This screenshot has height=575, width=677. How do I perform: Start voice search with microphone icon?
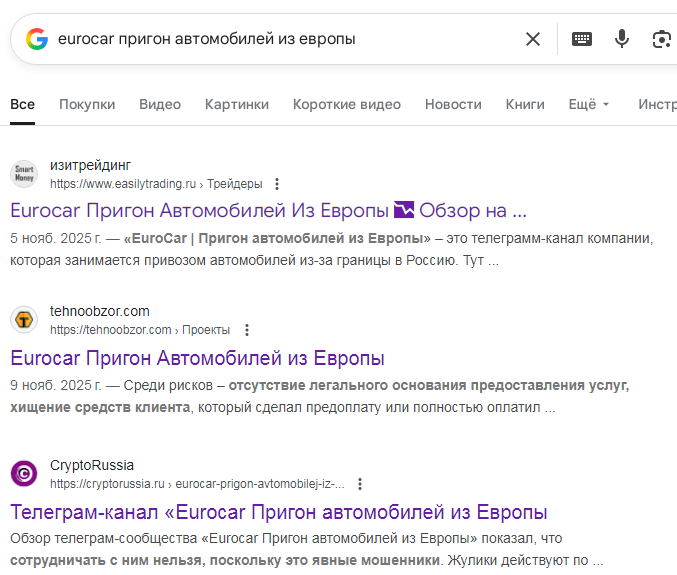[x=622, y=39]
